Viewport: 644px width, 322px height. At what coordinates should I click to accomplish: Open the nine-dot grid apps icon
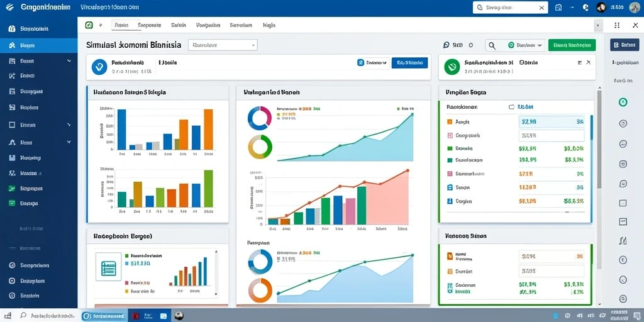[617, 25]
